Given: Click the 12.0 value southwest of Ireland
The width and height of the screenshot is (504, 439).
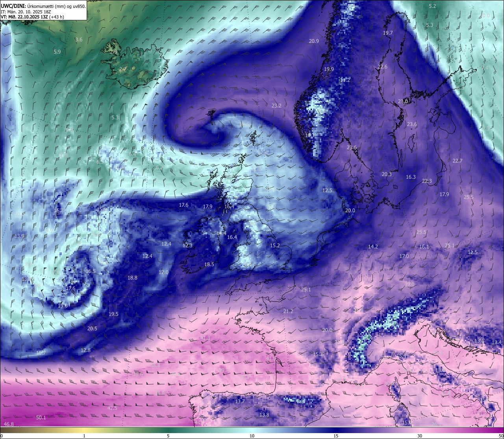Looking at the screenshot, I should (x=163, y=272).
